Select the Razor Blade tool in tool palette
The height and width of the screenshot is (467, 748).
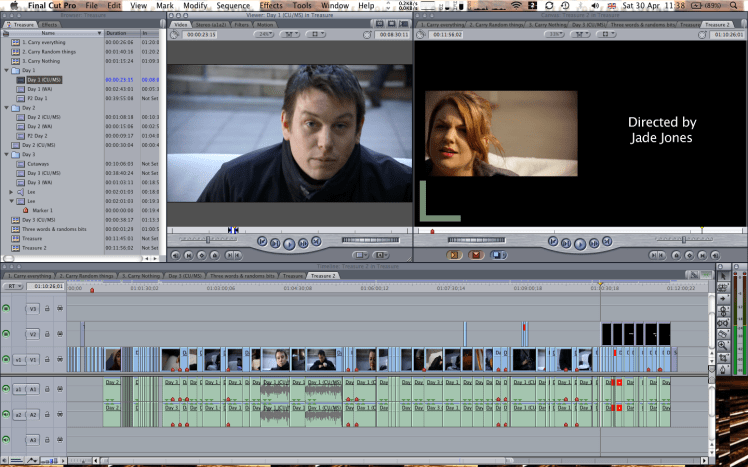tap(723, 332)
